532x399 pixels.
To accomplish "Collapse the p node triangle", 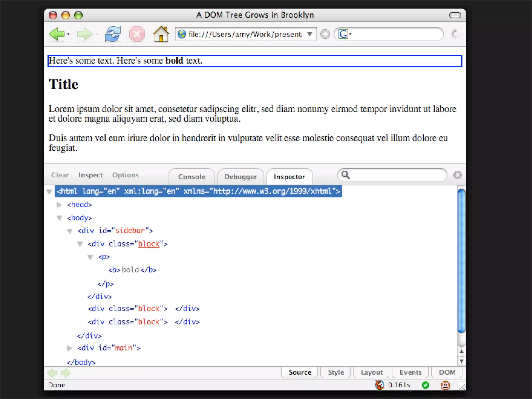I will click(90, 257).
